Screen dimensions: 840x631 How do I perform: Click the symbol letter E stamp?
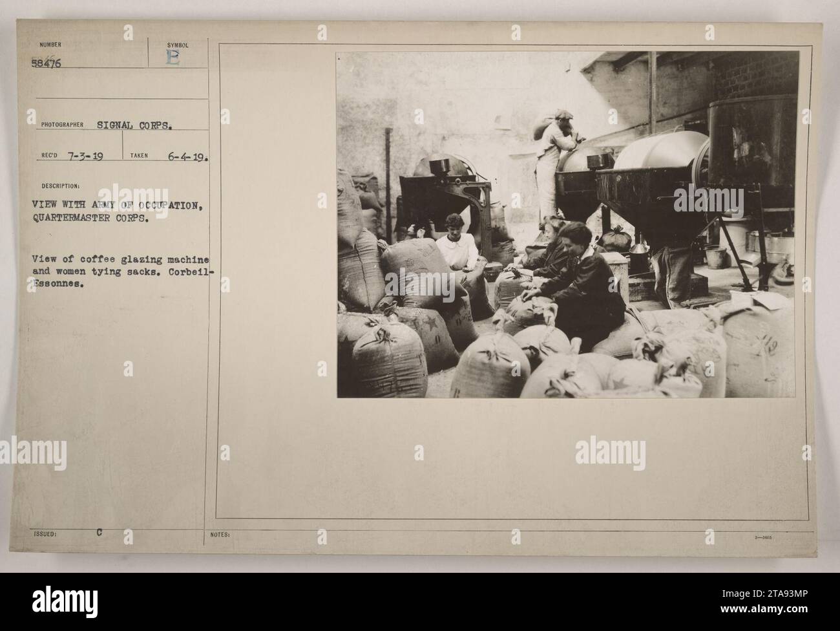pos(174,58)
